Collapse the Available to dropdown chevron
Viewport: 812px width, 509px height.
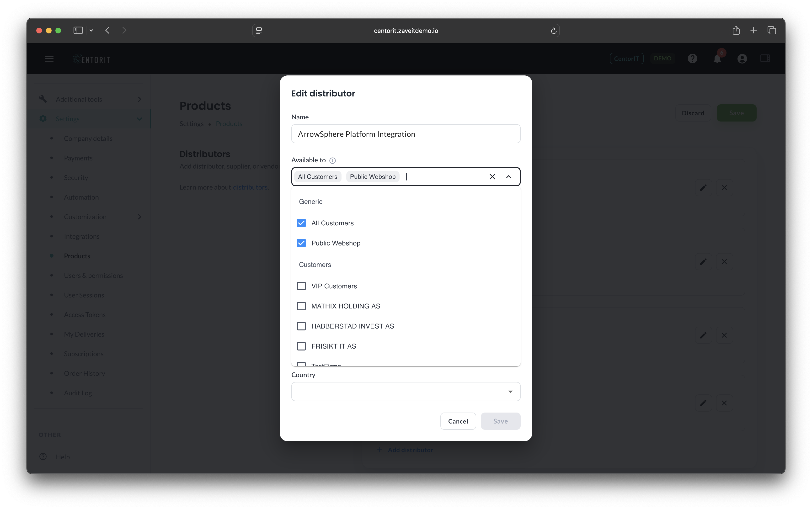click(x=509, y=177)
